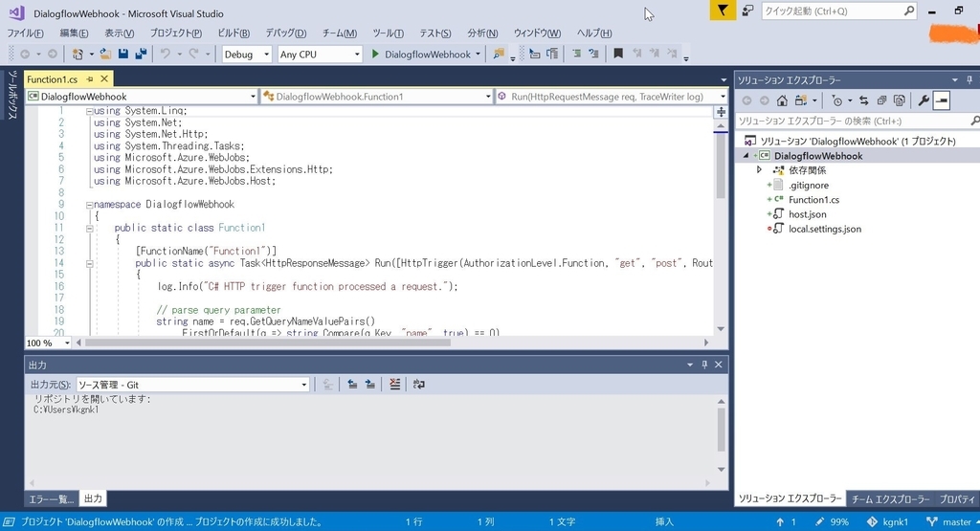Click the Open File folder icon

click(x=105, y=55)
